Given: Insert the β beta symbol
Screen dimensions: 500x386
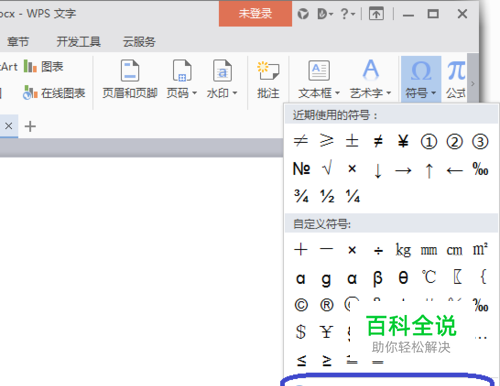Looking at the screenshot, I should 378,278.
